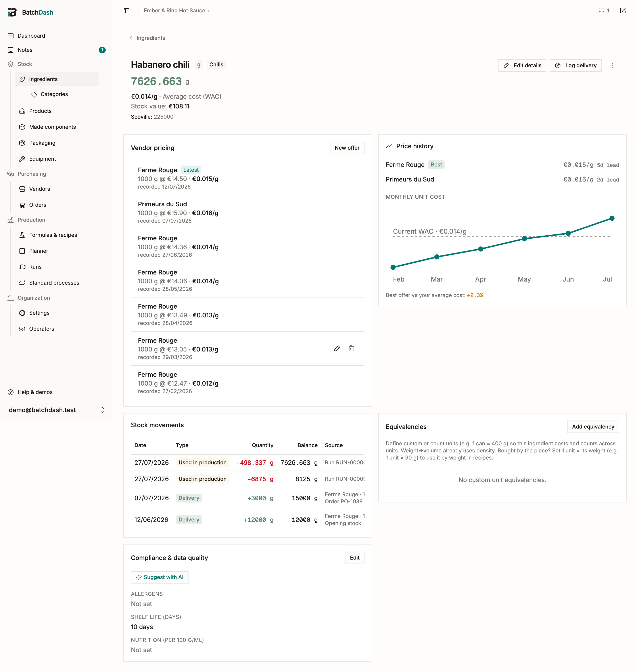Select the Ferme Rouge €12.47 offer row
637x672 pixels.
click(x=248, y=383)
